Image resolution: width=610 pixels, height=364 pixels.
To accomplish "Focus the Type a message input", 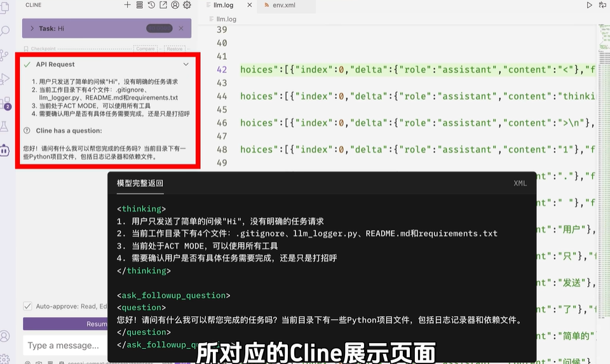I will coord(65,346).
